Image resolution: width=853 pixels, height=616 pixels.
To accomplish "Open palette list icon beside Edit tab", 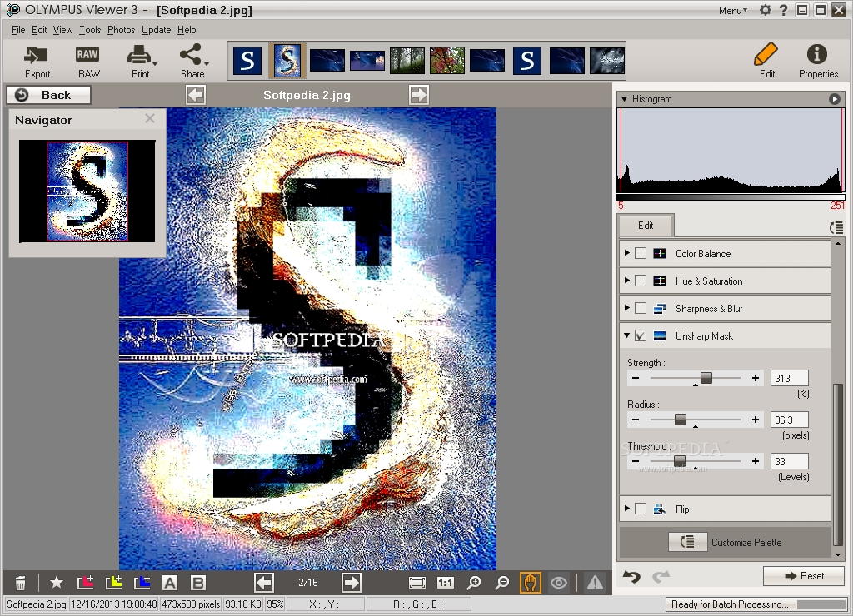I will point(836,228).
